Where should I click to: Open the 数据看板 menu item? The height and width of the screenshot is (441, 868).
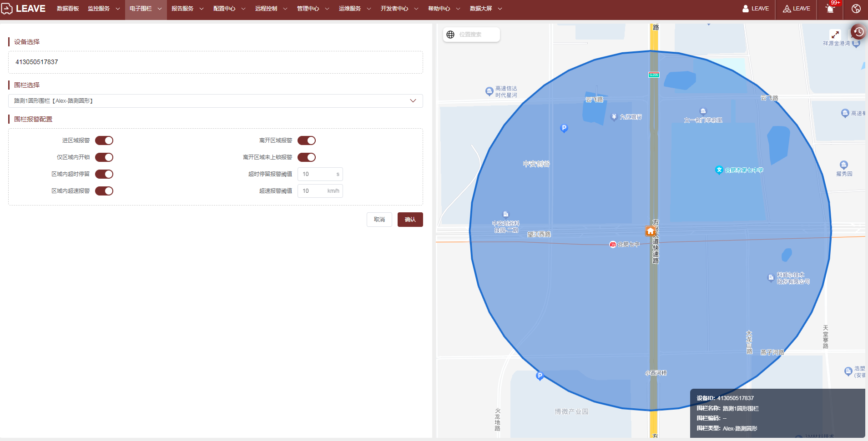[68, 9]
